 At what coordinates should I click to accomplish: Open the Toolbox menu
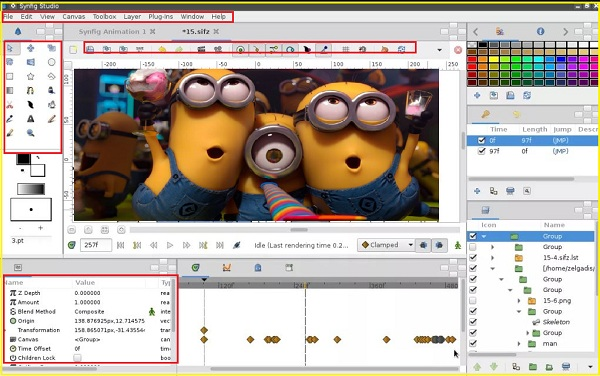pyautogui.click(x=104, y=16)
